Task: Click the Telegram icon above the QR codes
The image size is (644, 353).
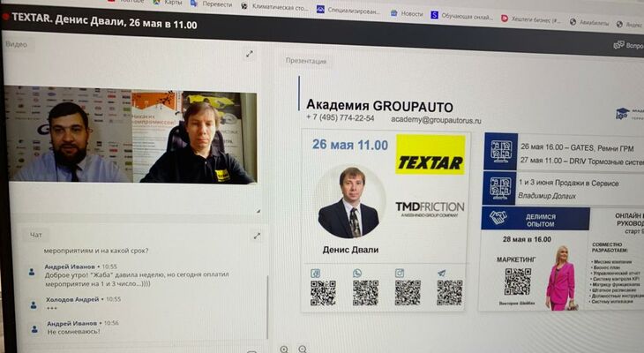Action: pos(441,274)
